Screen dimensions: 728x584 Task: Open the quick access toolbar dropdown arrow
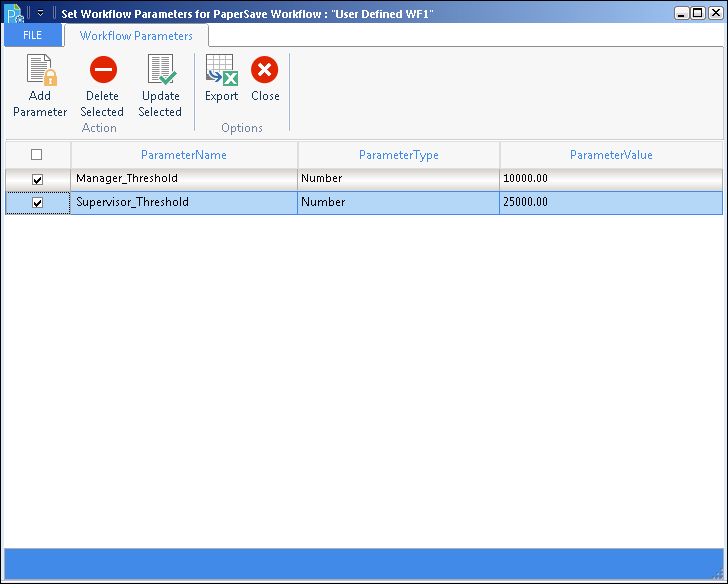click(40, 13)
